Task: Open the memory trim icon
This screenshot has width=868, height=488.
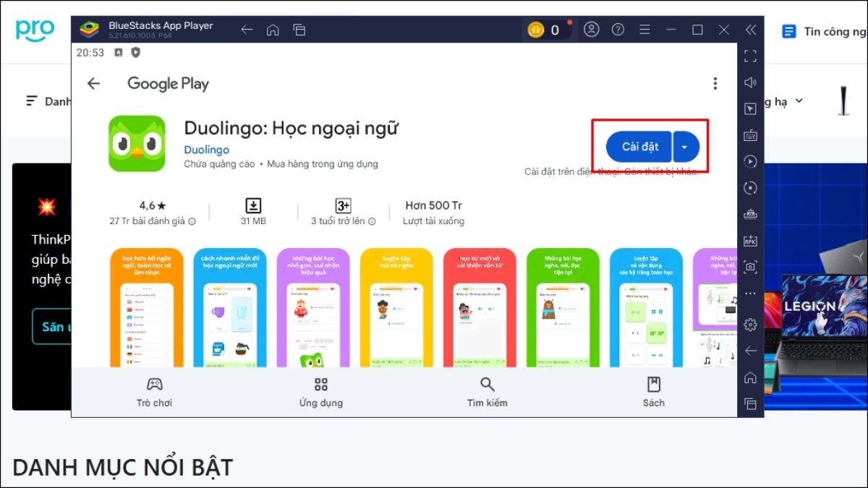Action: (750, 214)
